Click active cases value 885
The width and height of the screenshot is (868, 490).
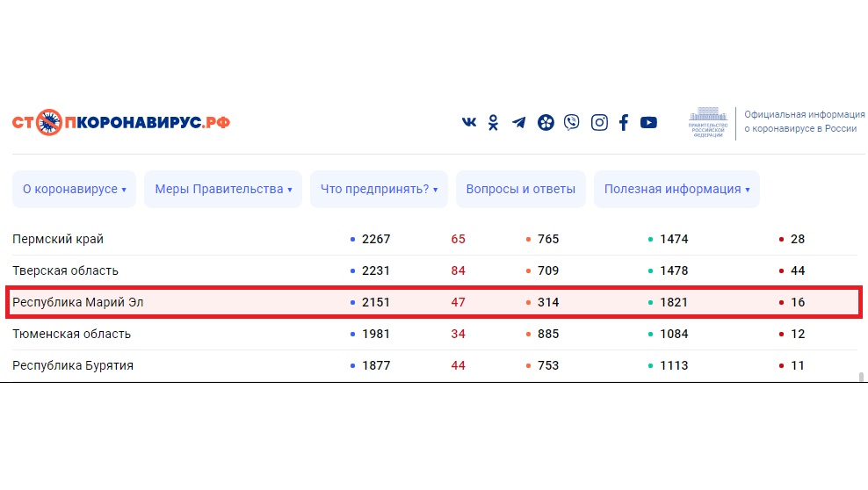pyautogui.click(x=548, y=334)
